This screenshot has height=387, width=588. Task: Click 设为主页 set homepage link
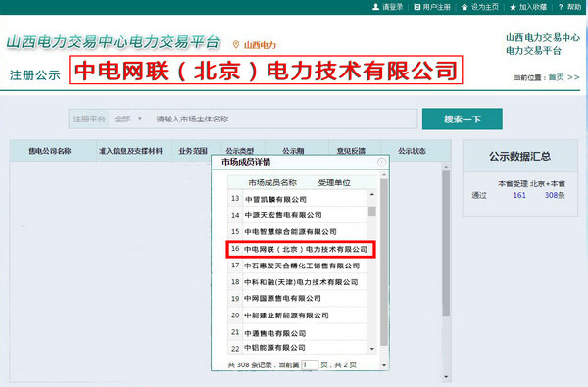pyautogui.click(x=485, y=7)
